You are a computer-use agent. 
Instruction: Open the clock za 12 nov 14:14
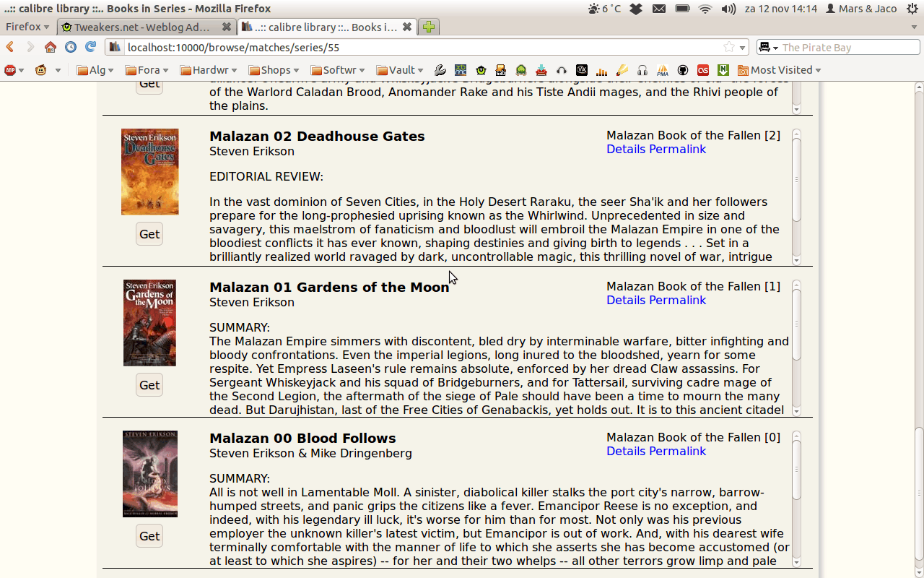click(x=783, y=9)
